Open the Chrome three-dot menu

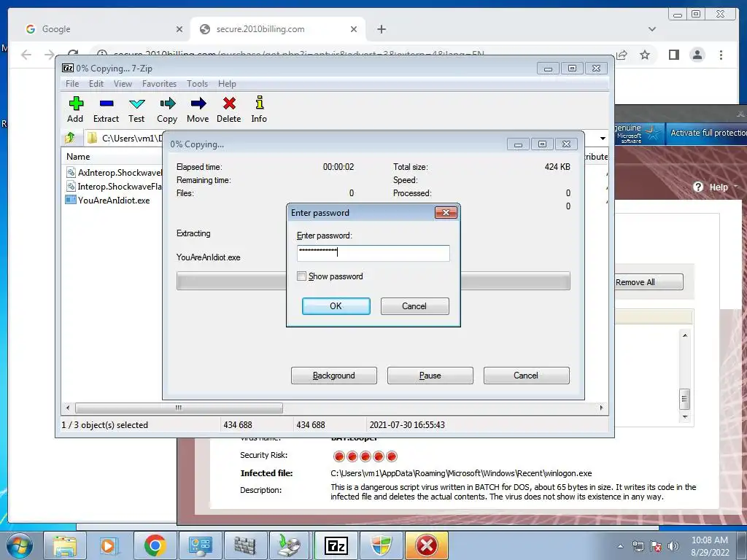tap(721, 55)
